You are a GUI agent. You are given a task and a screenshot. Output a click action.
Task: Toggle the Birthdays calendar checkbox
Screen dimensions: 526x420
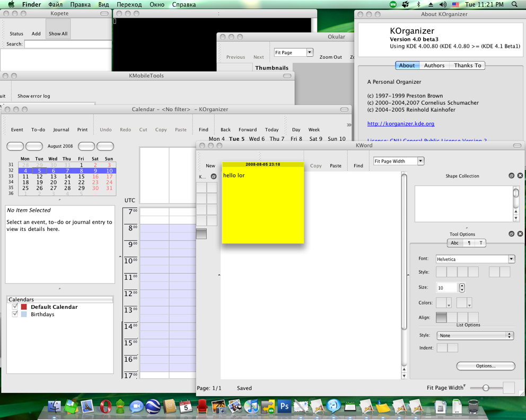15,314
